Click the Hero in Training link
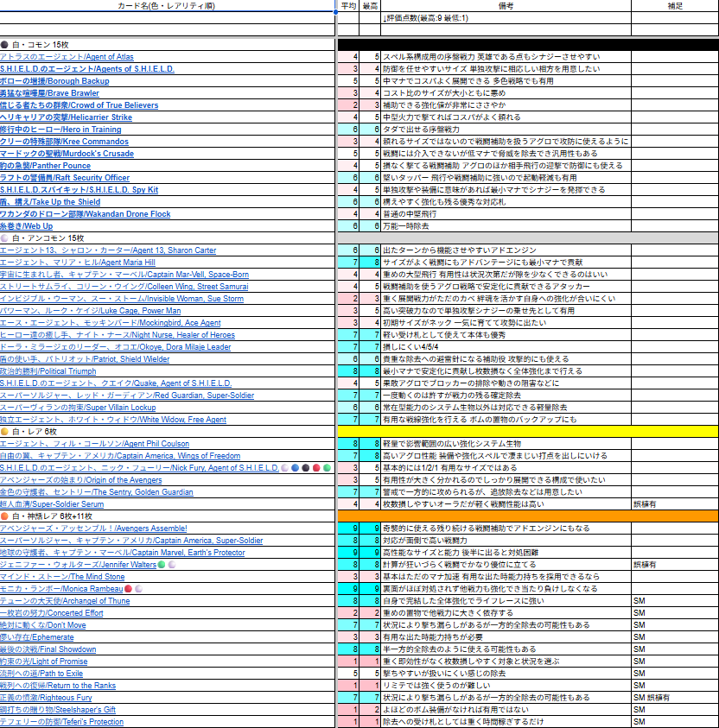The width and height of the screenshot is (719, 728). point(60,130)
